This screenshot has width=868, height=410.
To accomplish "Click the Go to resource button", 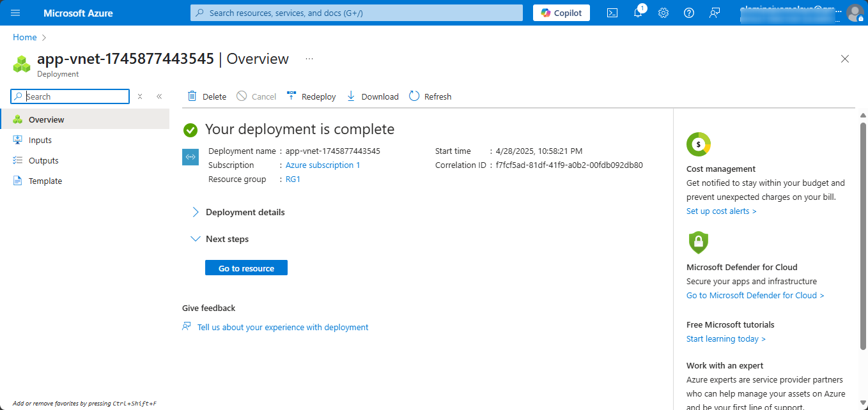I will tap(246, 268).
